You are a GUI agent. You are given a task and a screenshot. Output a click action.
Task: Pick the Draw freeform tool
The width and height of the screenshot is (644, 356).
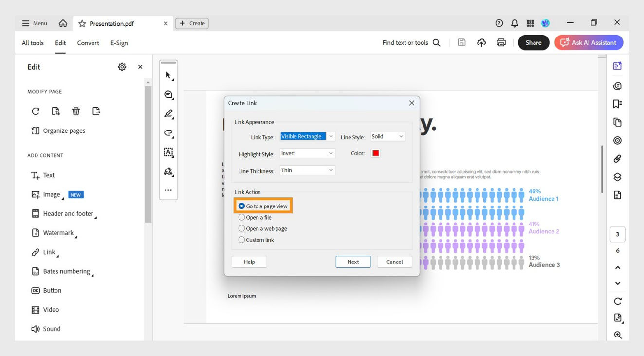coord(168,132)
